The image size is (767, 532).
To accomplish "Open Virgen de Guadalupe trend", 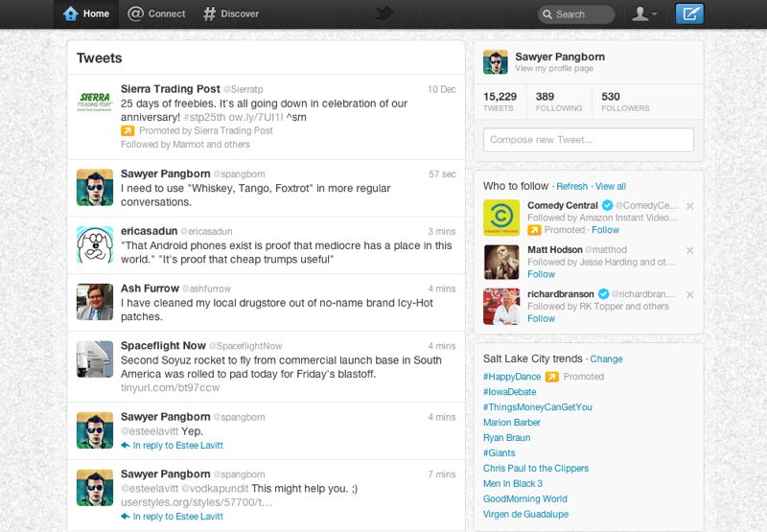I will 525,515.
